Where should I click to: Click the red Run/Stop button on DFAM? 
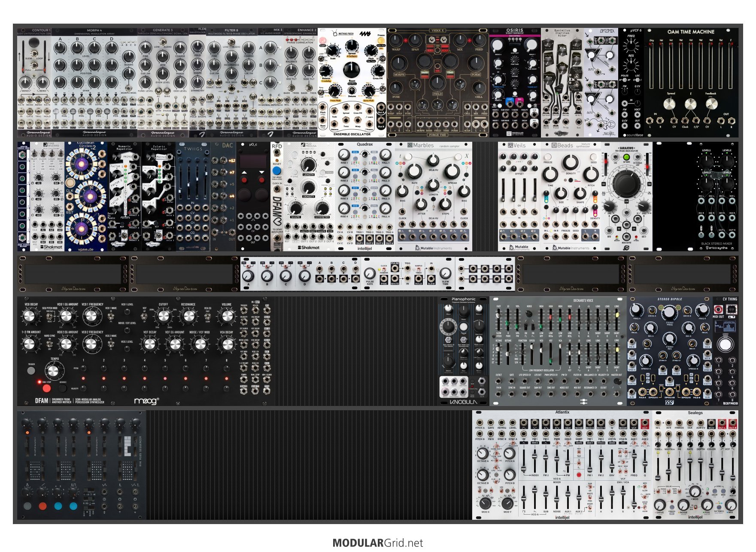coord(46,388)
